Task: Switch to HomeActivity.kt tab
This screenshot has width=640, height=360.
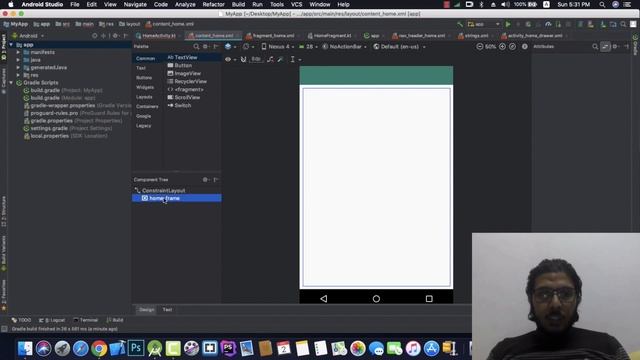Action: [x=159, y=36]
